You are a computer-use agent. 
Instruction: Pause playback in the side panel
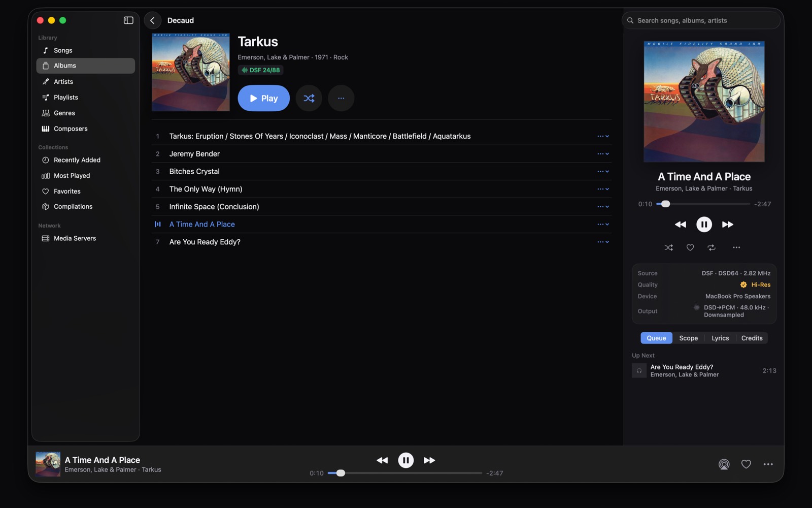[x=704, y=224]
